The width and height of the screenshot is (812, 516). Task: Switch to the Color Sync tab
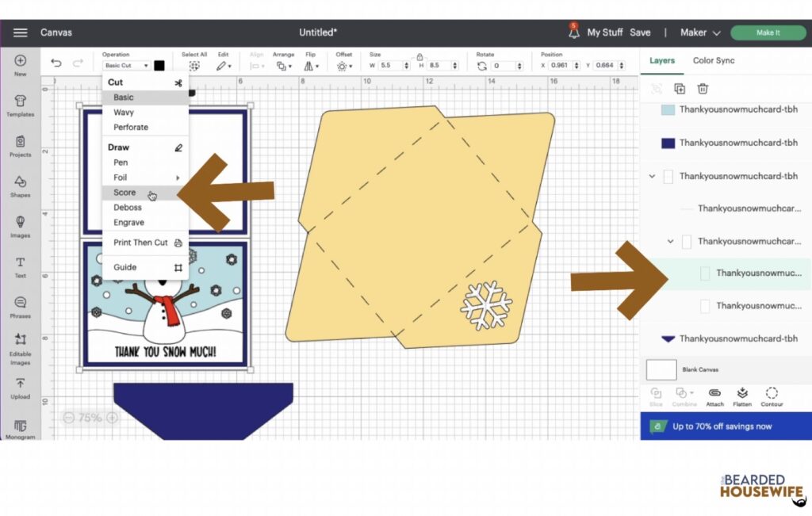point(714,60)
